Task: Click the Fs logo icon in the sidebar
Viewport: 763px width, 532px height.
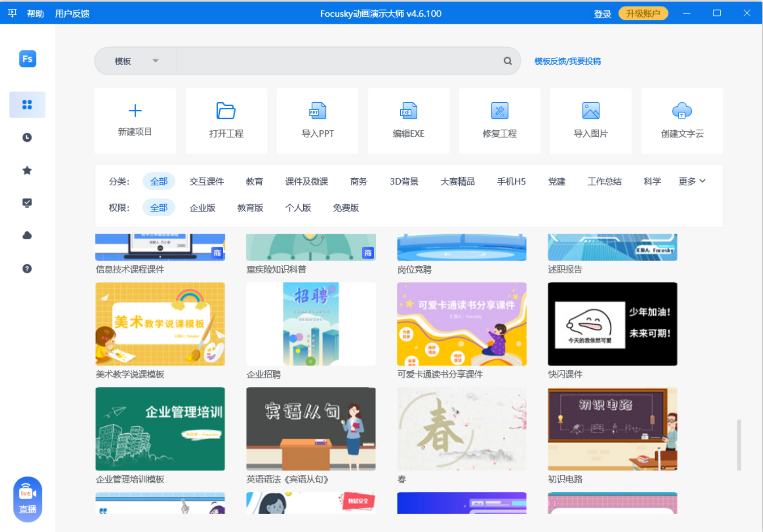Action: point(28,59)
